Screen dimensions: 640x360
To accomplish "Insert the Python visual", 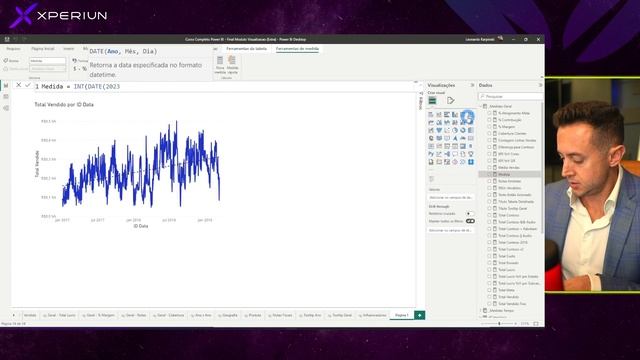I will pos(431,154).
